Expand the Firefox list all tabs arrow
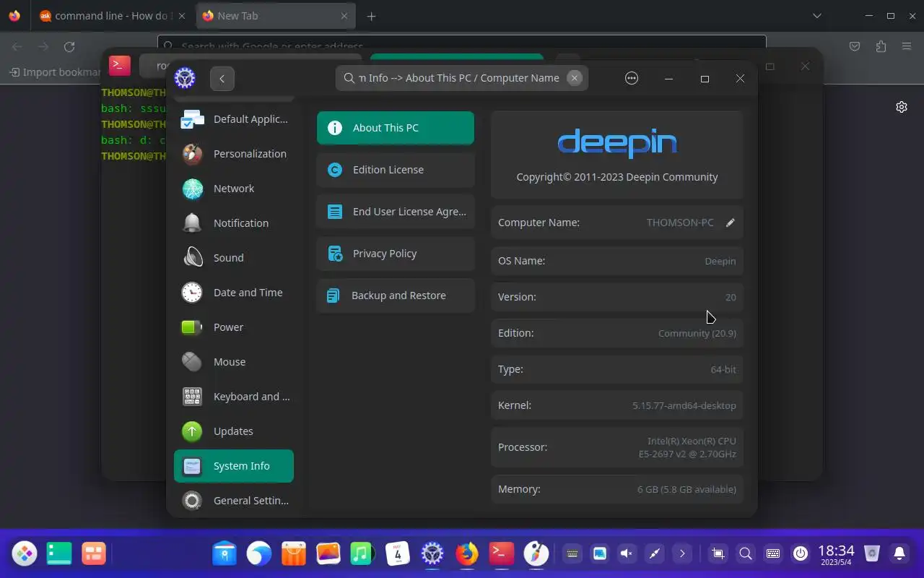 coord(817,16)
